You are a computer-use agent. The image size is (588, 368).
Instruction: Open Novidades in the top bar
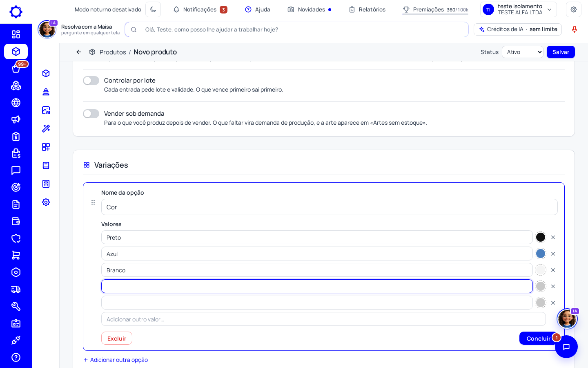coord(310,9)
